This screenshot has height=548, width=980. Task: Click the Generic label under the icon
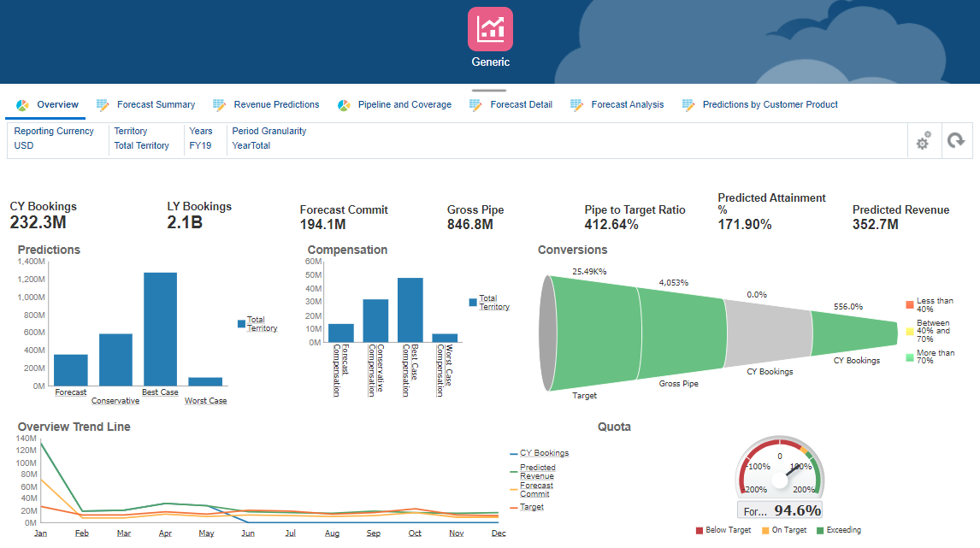(x=490, y=62)
